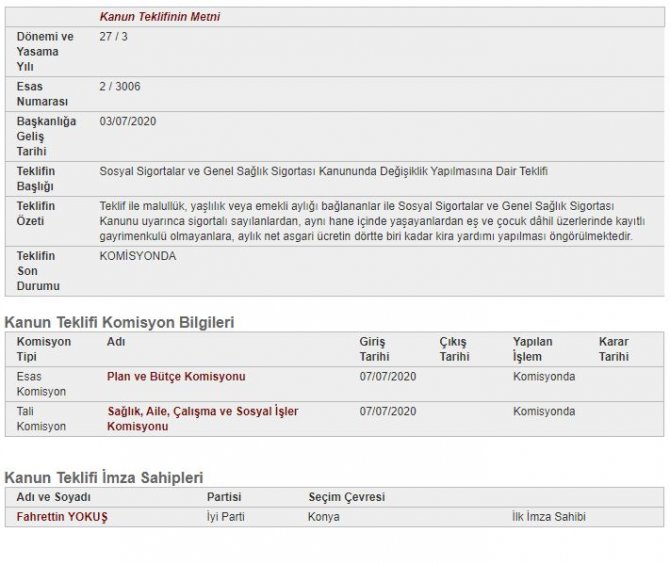
Task: Select the Konya constituency cell
Action: (x=324, y=517)
